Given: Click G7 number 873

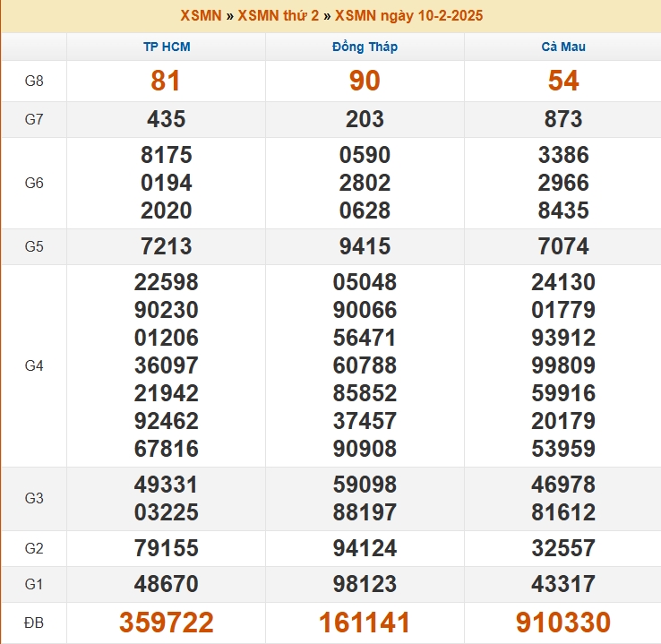Looking at the screenshot, I should click(563, 119).
